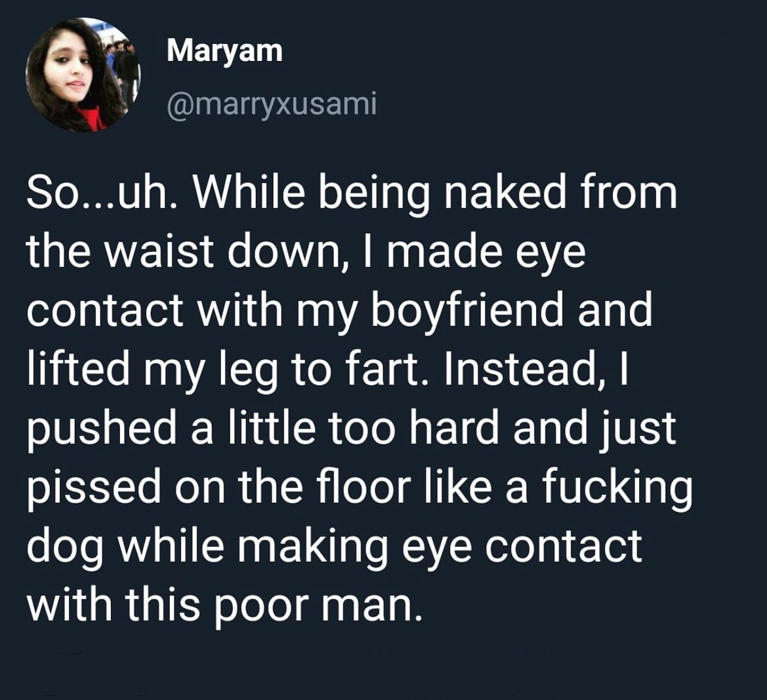Viewport: 767px width, 700px height.
Task: Click the word "boyfriend" in tweet text
Action: coord(467,310)
